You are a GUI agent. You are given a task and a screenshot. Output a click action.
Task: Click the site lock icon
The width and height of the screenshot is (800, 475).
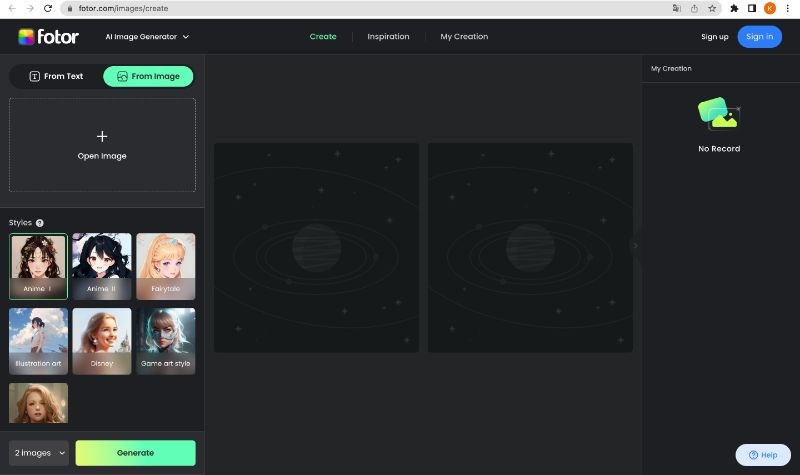click(x=70, y=8)
